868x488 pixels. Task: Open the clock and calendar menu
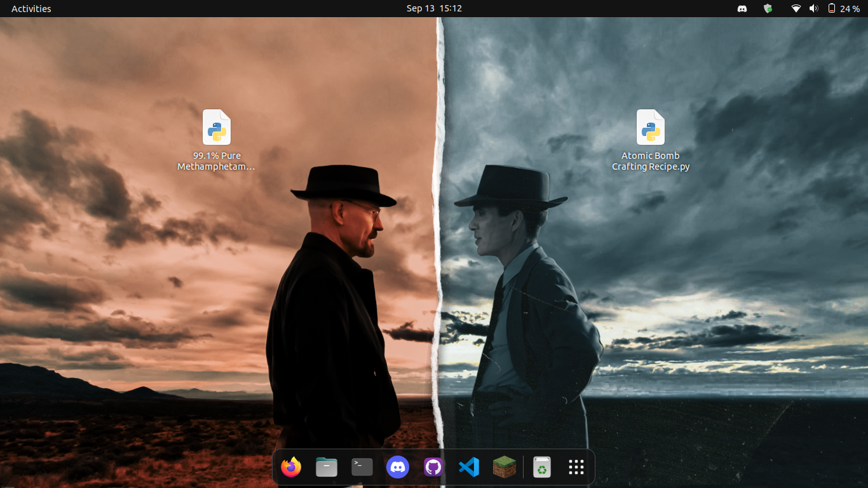pos(434,8)
